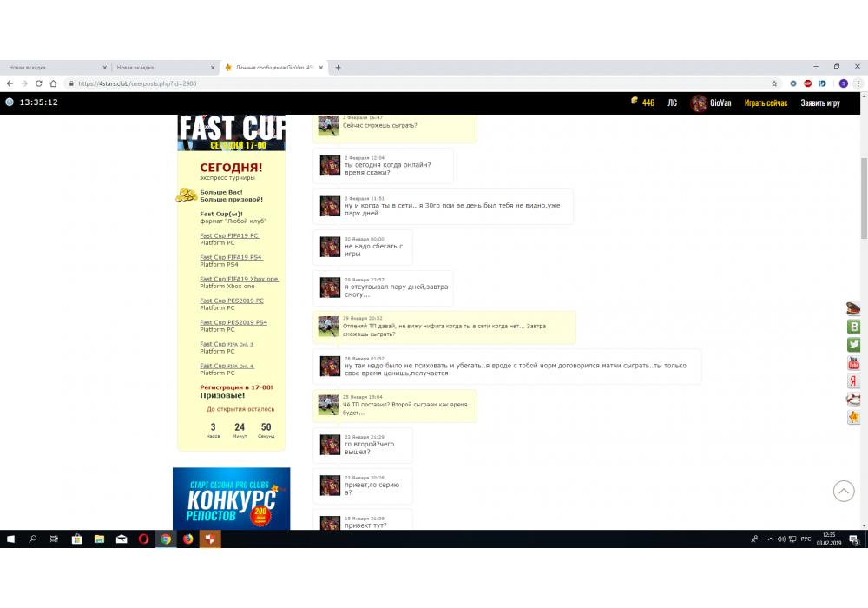Reload the page with the refresh icon
868x608 pixels.
pos(38,83)
